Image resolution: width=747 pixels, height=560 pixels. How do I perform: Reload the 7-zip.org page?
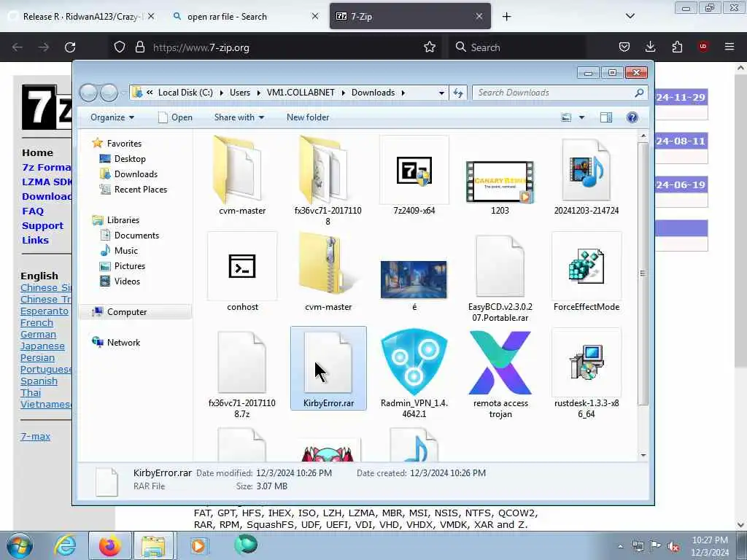click(70, 47)
